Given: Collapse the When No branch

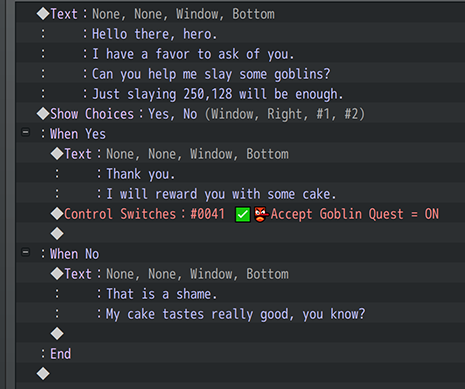Looking at the screenshot, I should (25, 252).
